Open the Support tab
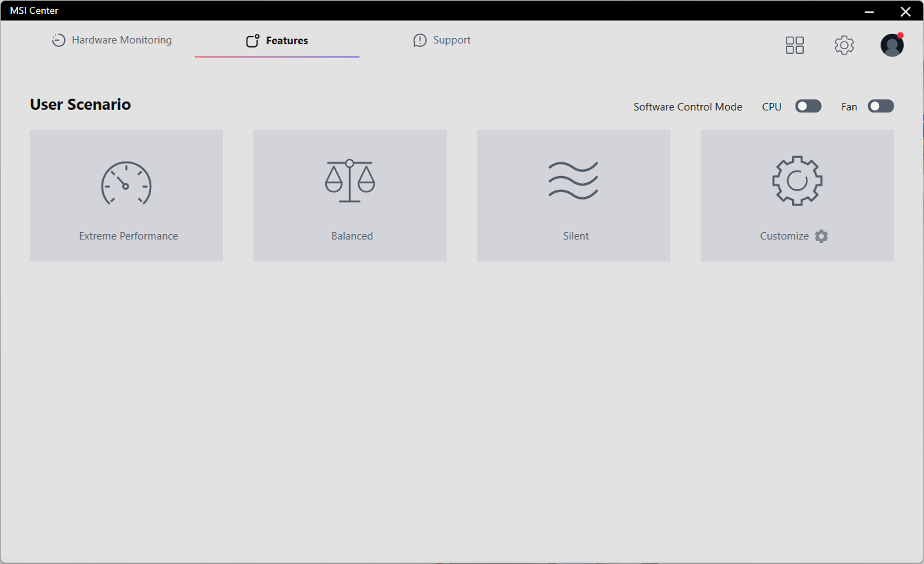Screen dimensions: 924x564 [x=442, y=40]
